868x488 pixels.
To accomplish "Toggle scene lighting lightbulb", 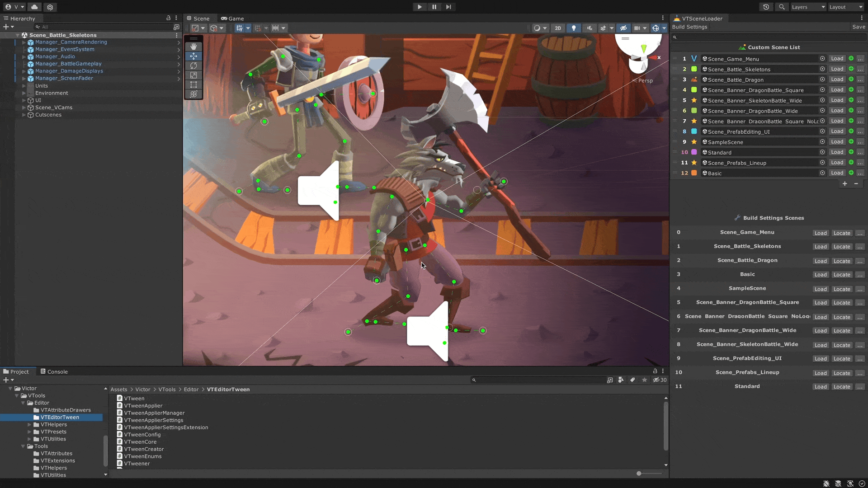I will tap(574, 28).
